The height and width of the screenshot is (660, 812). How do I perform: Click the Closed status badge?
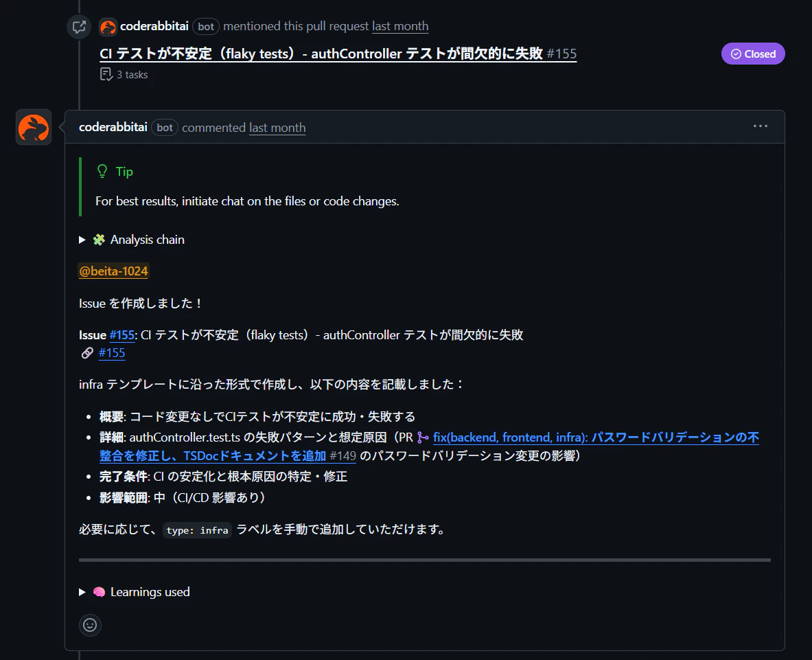[753, 53]
